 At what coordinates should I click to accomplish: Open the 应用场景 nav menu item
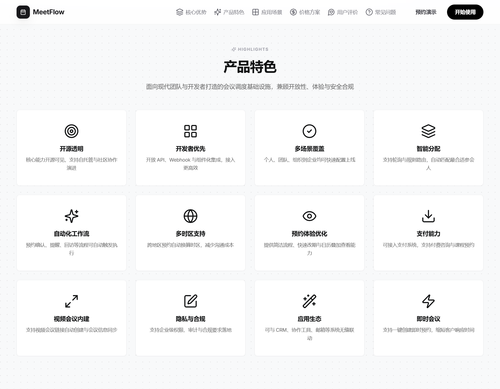[x=267, y=12]
